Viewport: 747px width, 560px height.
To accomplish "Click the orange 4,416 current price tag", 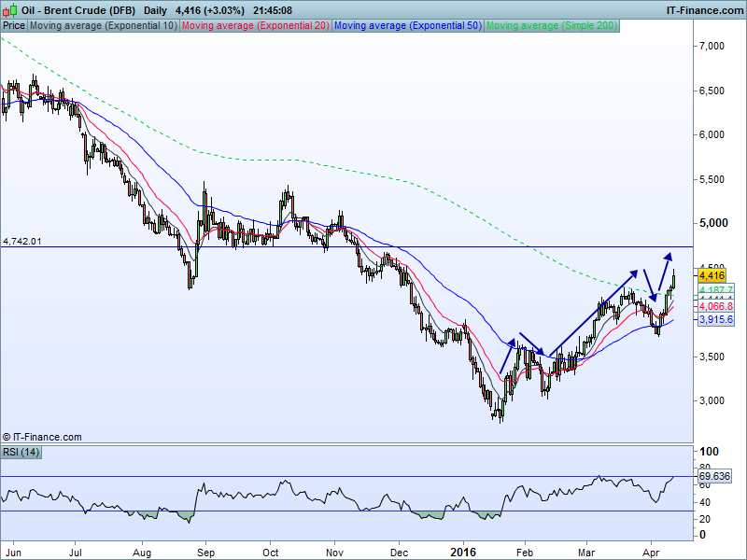I will (x=712, y=275).
